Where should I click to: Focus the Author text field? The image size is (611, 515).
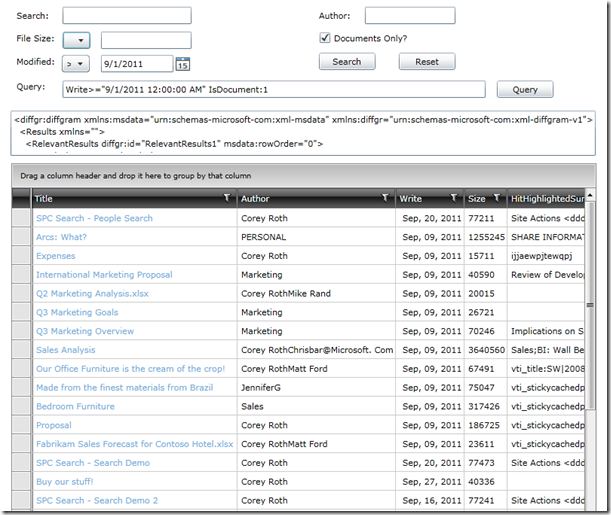pyautogui.click(x=410, y=16)
